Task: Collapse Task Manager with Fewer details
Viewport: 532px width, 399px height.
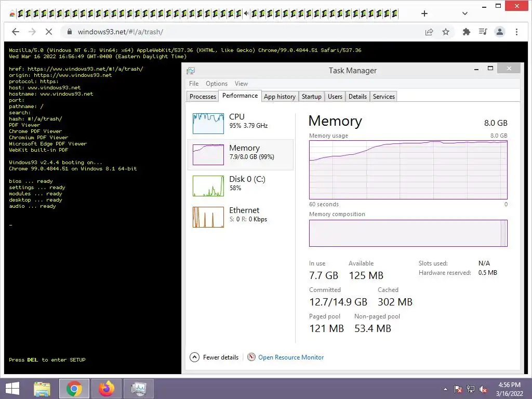Action: [214, 357]
